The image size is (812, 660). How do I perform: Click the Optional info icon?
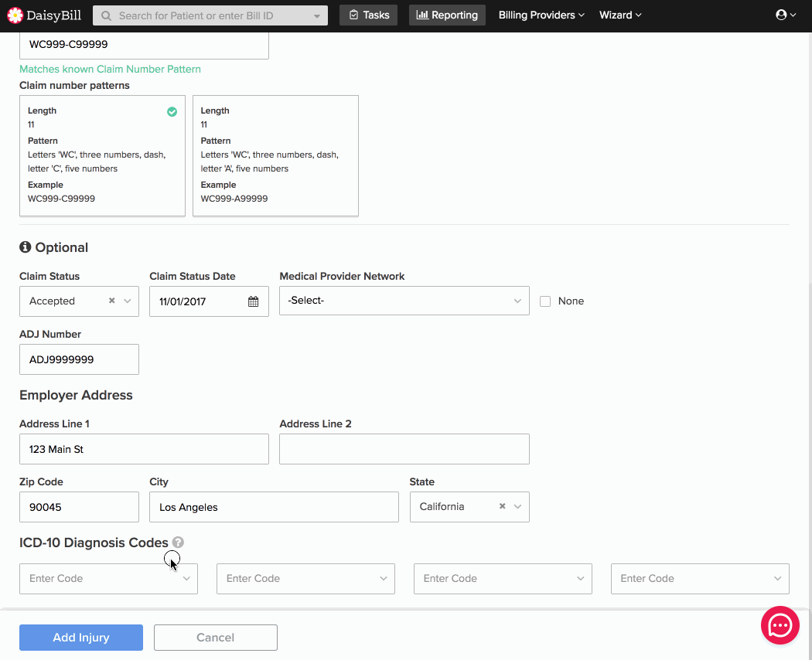pyautogui.click(x=25, y=247)
